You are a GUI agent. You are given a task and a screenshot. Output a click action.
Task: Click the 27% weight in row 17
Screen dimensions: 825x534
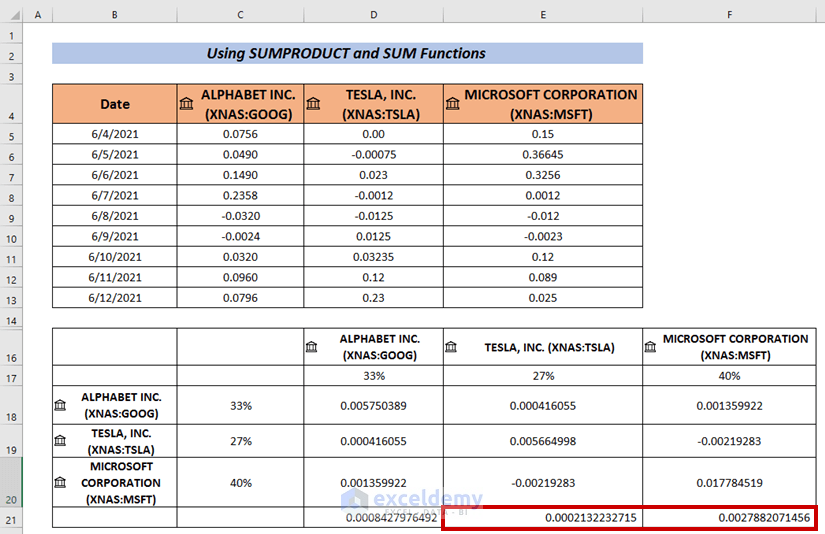point(543,376)
